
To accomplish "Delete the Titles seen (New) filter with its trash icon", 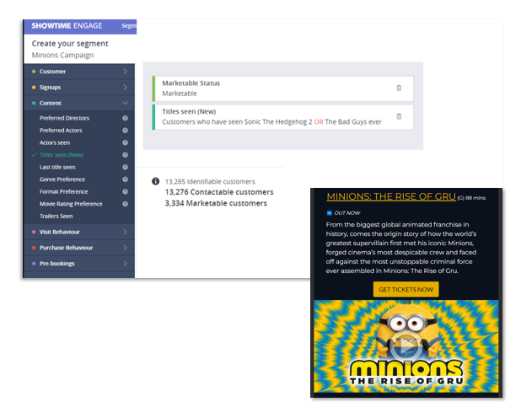I will [399, 116].
